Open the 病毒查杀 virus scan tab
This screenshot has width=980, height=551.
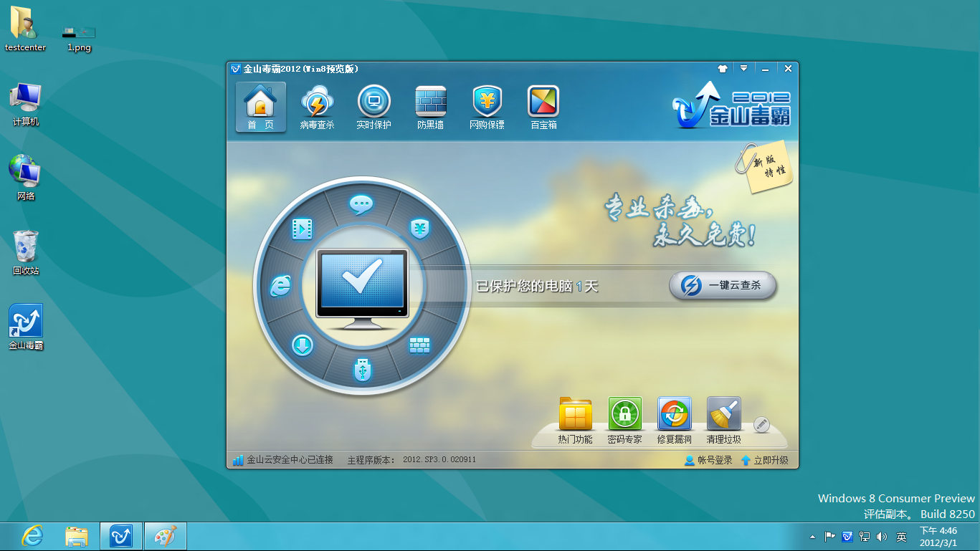[x=316, y=107]
